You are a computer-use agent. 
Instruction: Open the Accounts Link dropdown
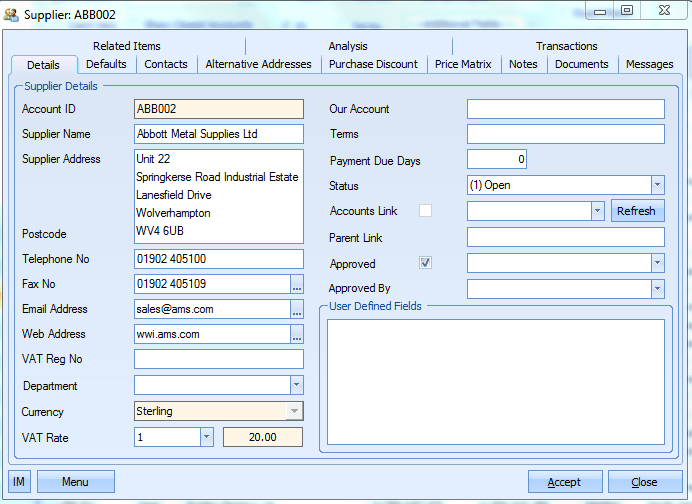coord(597,211)
